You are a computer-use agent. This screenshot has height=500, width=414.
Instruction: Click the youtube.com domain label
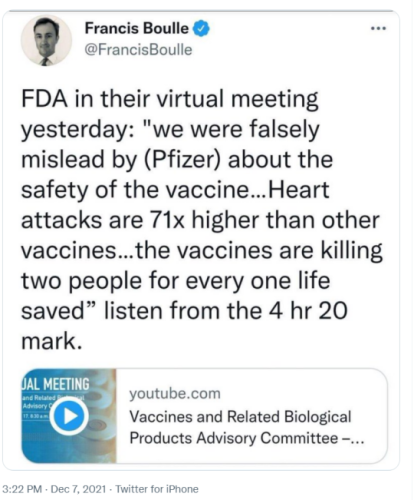click(x=175, y=394)
